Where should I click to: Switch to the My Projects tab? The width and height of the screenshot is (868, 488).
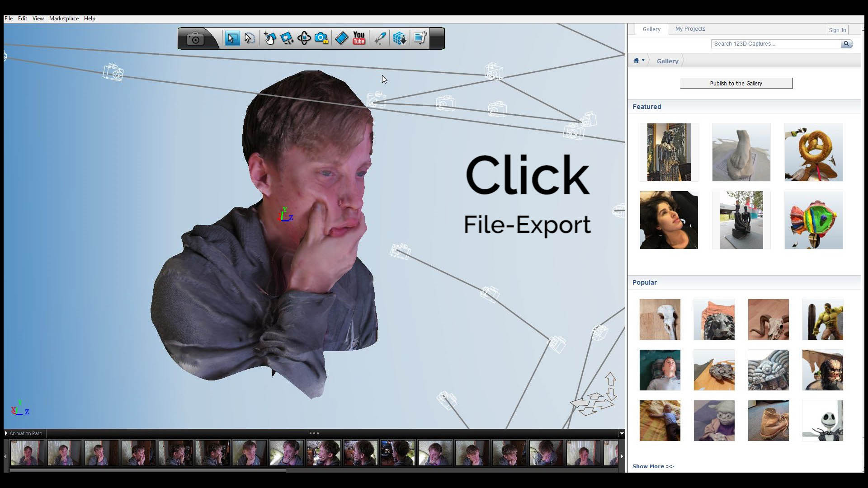(x=690, y=29)
